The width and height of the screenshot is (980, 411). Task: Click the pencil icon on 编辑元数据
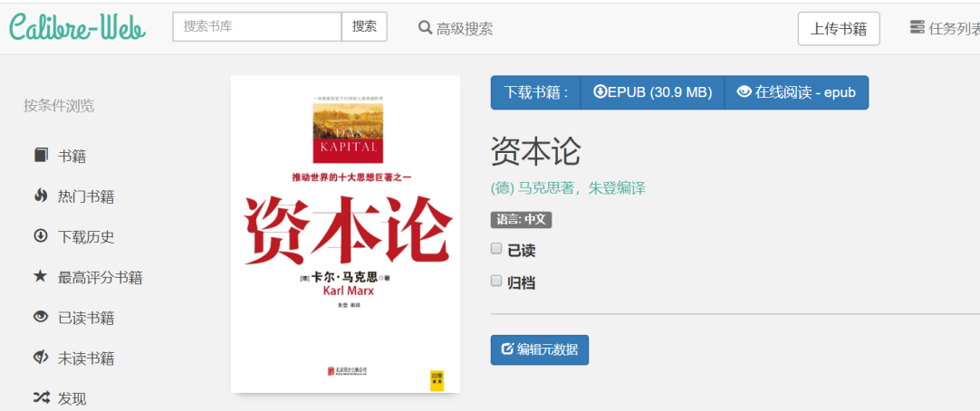[x=507, y=349]
